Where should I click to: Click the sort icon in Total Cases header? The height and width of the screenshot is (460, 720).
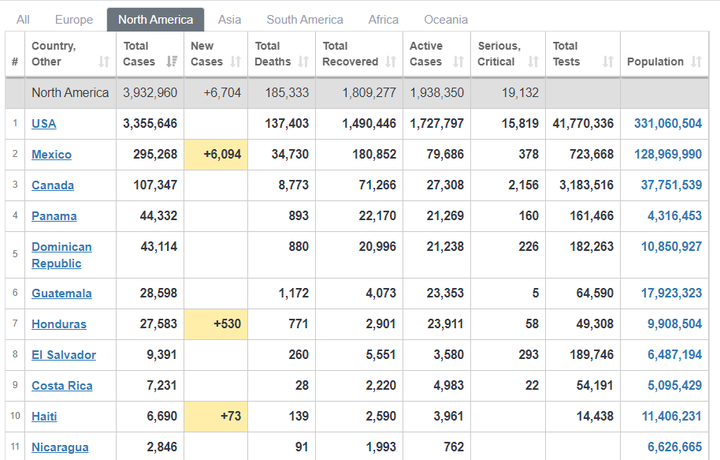(x=171, y=62)
